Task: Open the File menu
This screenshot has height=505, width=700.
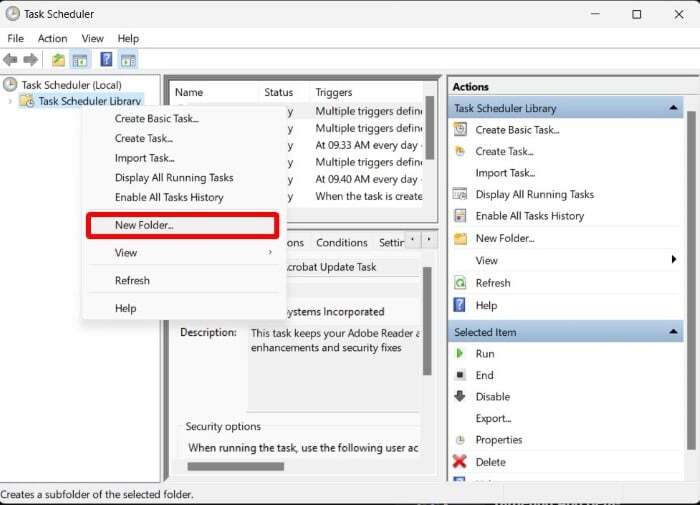Action: pos(16,38)
